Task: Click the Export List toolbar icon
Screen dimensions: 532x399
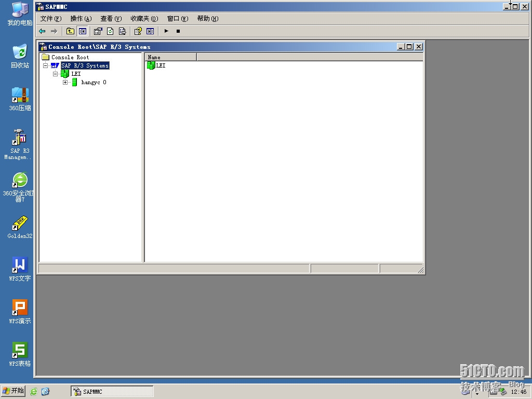Action: (122, 31)
